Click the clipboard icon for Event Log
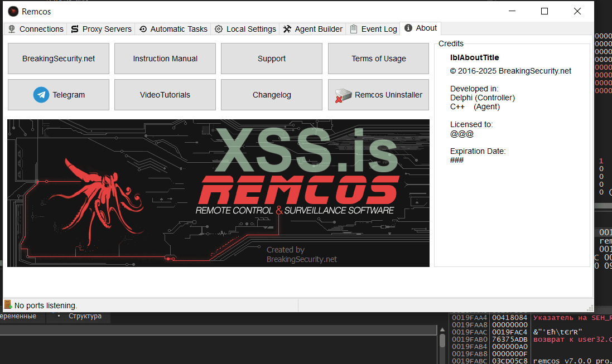Viewport: 612px width, 364px height. pos(354,29)
